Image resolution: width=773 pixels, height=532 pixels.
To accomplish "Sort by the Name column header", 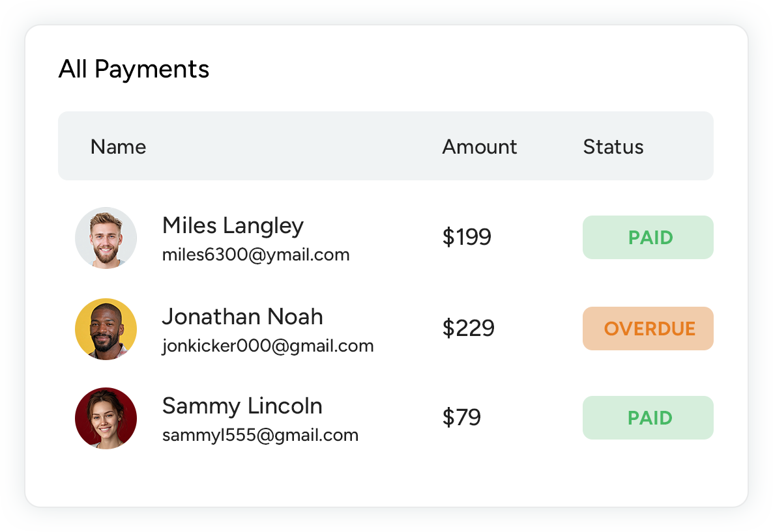I will coord(118,147).
